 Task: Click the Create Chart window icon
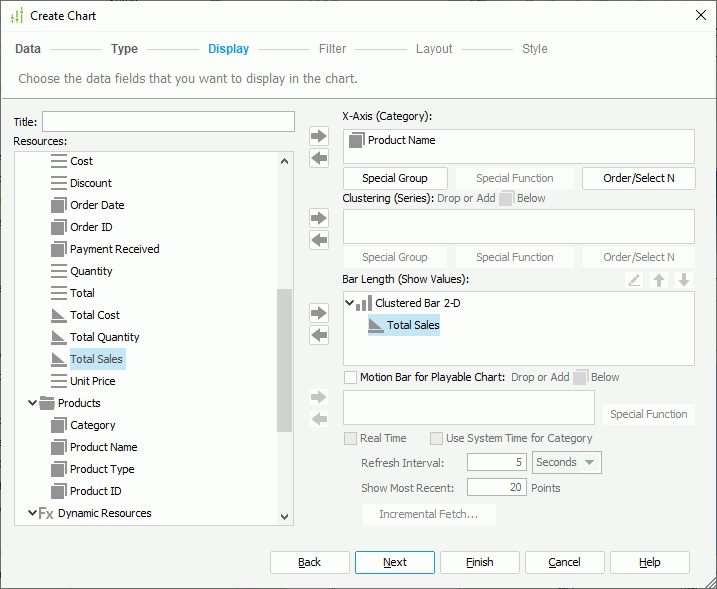click(17, 16)
